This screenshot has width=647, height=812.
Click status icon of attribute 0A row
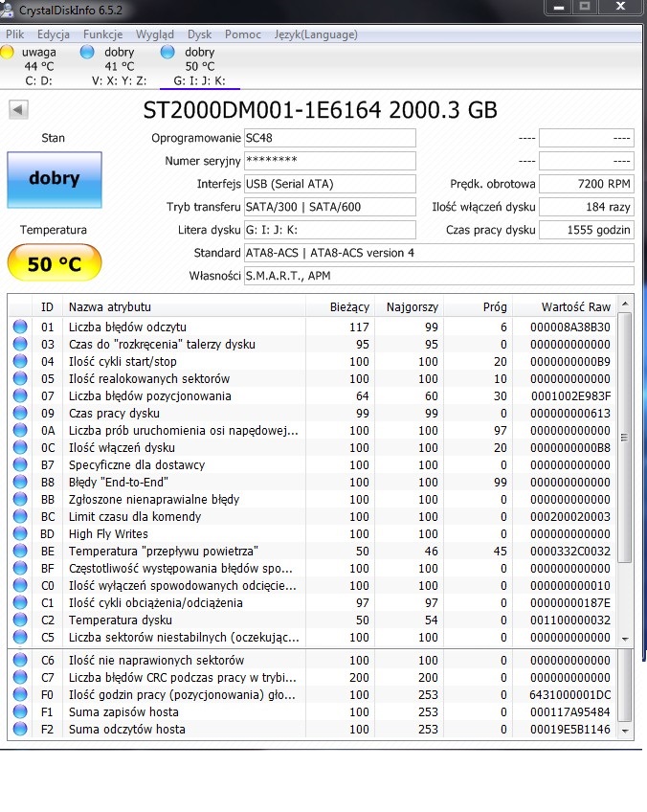click(x=20, y=430)
